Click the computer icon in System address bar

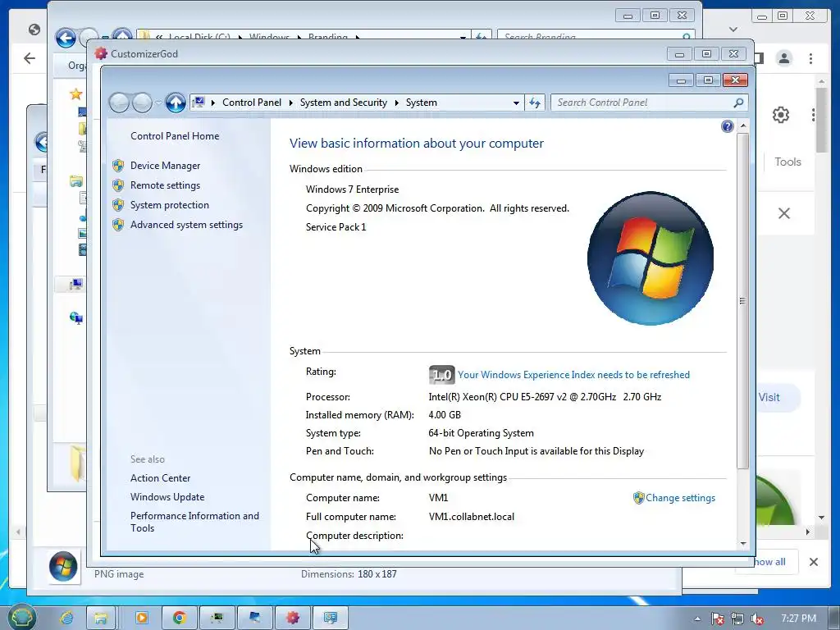point(199,102)
